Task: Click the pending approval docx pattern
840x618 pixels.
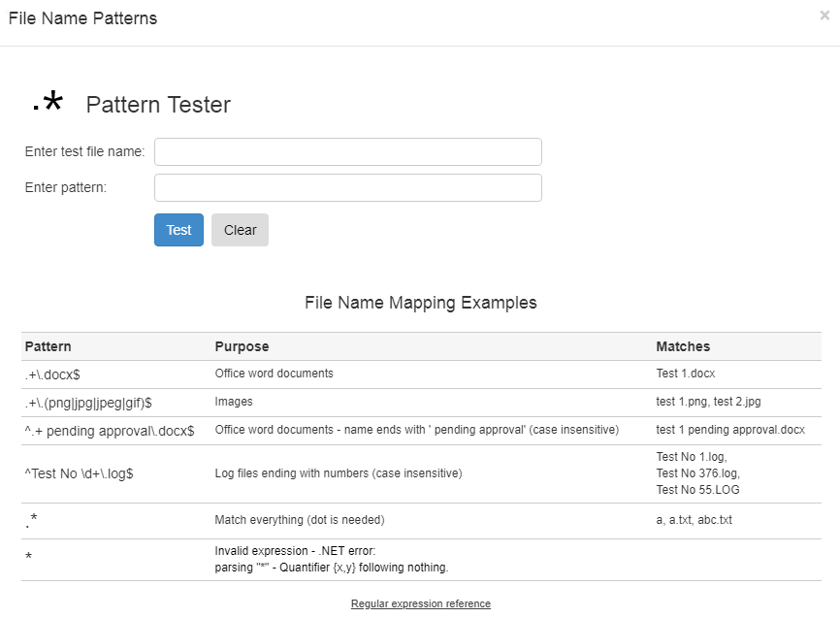Action: point(110,431)
